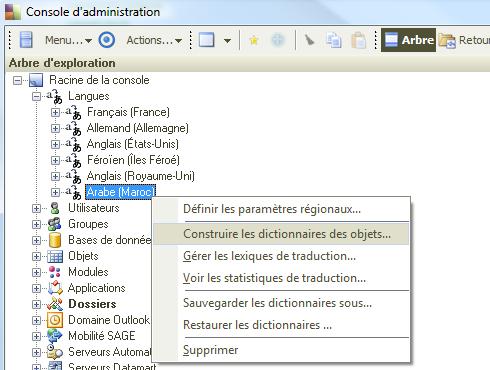The height and width of the screenshot is (370, 490).
Task: Expand the Utilisateurs node
Action: pos(36,208)
